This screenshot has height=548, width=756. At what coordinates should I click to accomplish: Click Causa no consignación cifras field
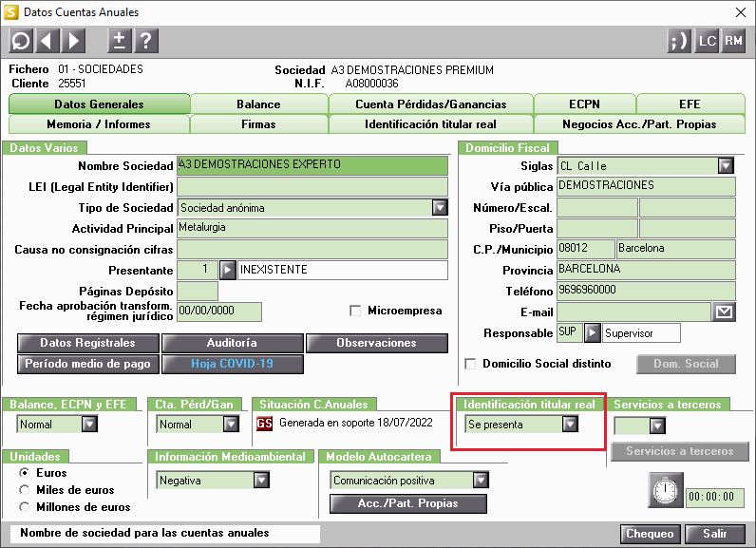tap(312, 249)
